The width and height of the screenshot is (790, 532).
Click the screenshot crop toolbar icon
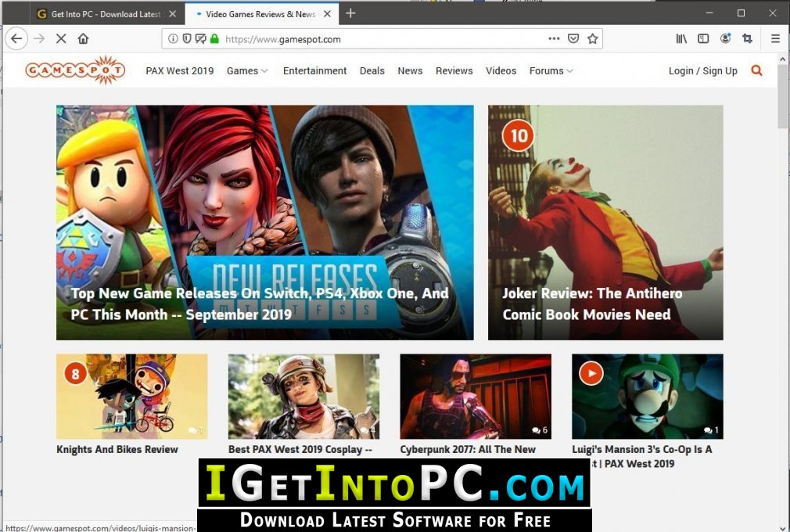[747, 39]
